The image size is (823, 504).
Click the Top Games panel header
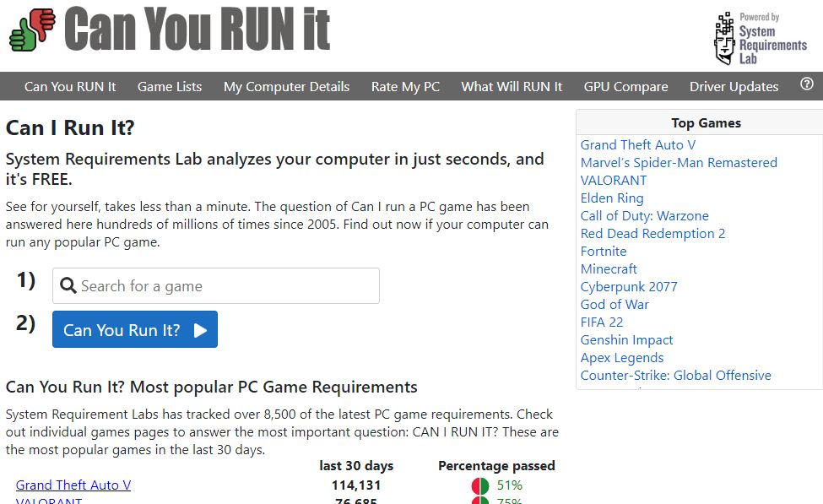[706, 123]
